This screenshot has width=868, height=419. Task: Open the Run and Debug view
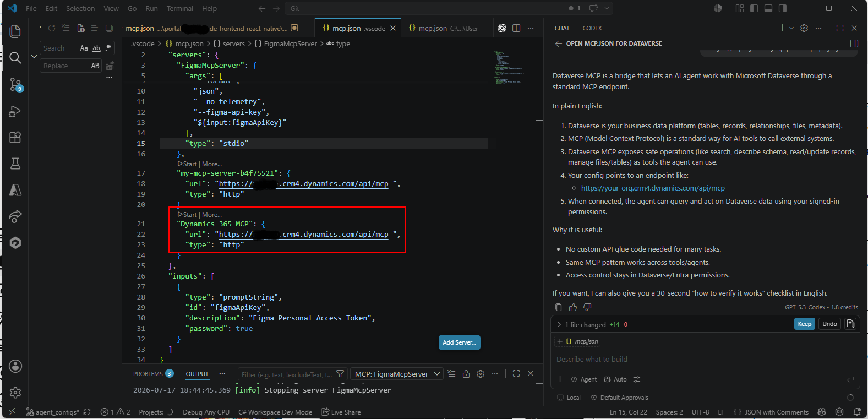(x=15, y=111)
